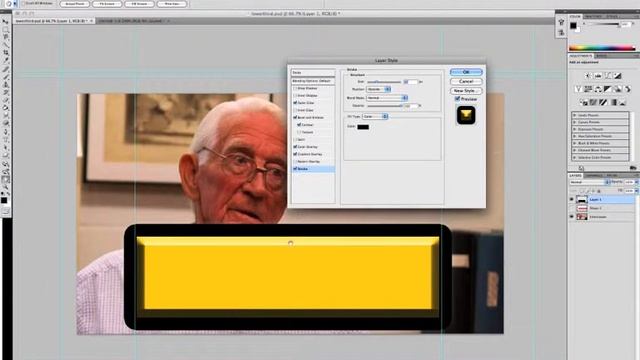Select the Eyedropper tool
This screenshot has height=360, width=640.
click(x=6, y=60)
